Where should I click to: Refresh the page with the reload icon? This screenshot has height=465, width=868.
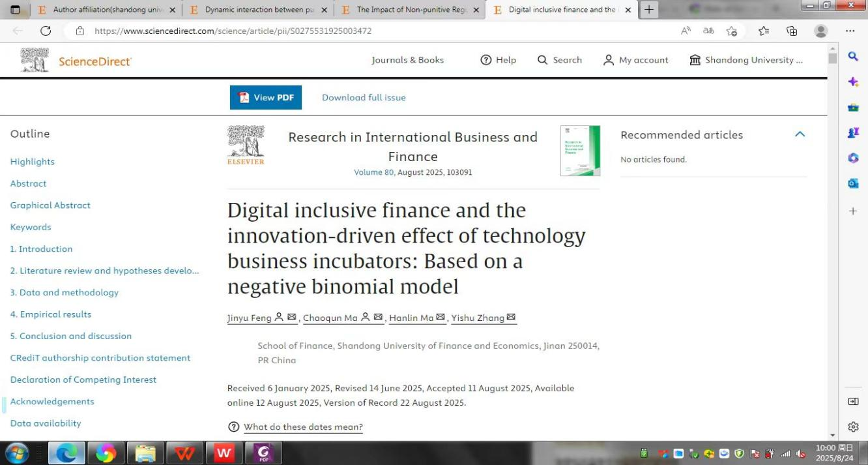46,31
